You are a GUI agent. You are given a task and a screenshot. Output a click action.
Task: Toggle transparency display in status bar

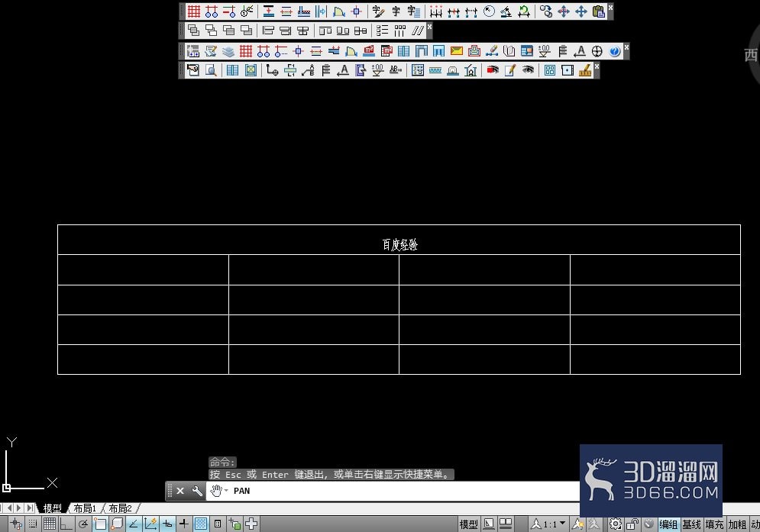(201, 524)
